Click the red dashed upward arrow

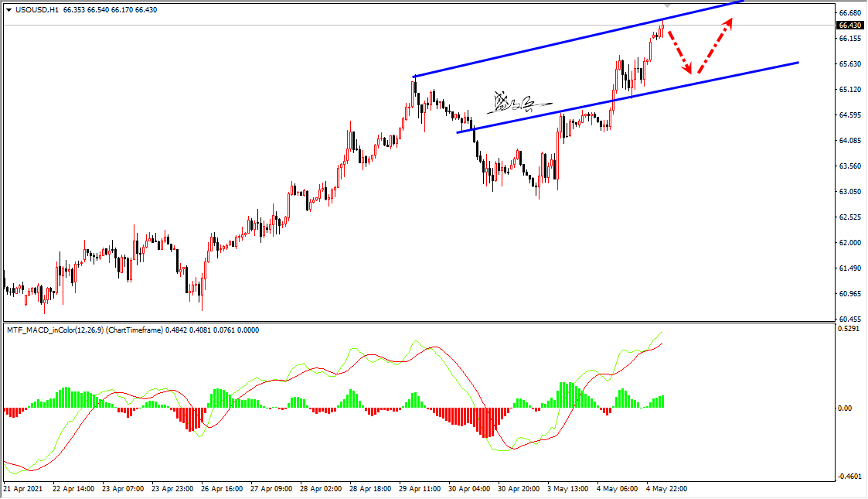point(715,46)
